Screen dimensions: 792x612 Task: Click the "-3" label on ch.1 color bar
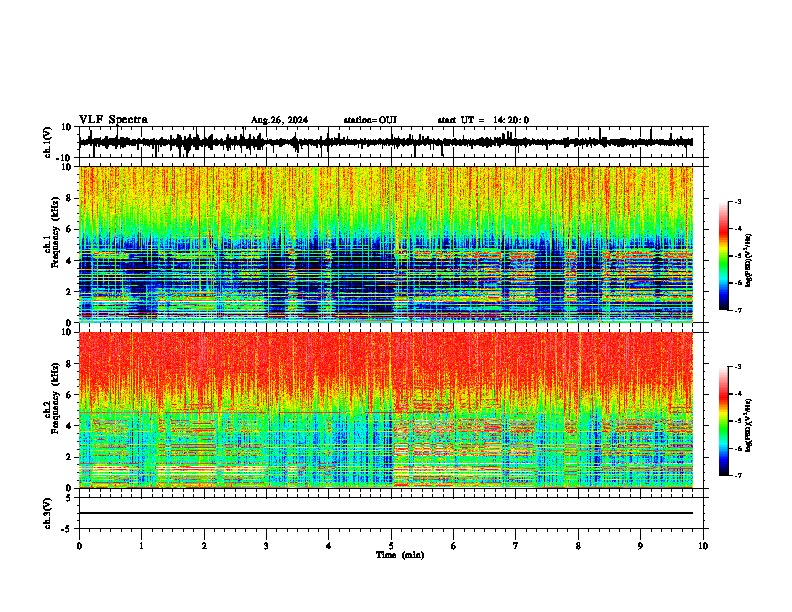point(738,202)
